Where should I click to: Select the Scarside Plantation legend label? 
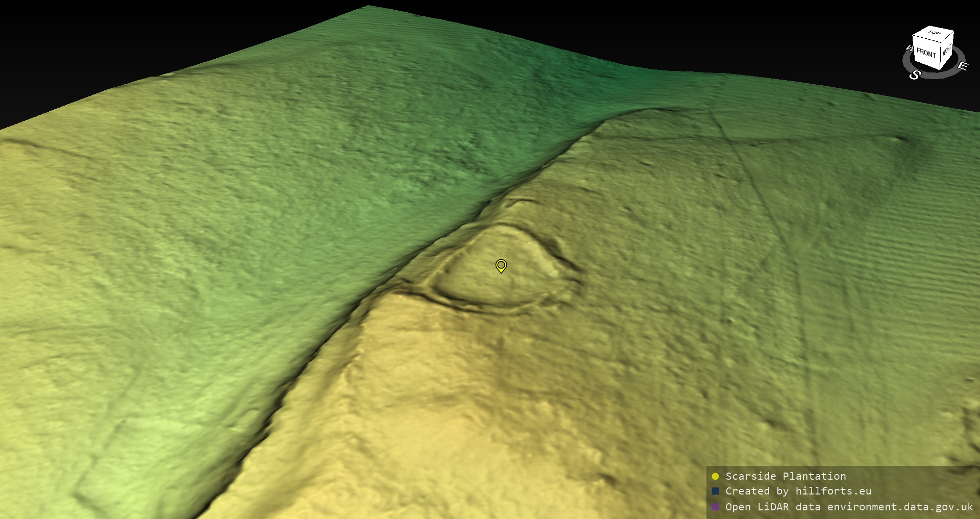click(x=786, y=476)
